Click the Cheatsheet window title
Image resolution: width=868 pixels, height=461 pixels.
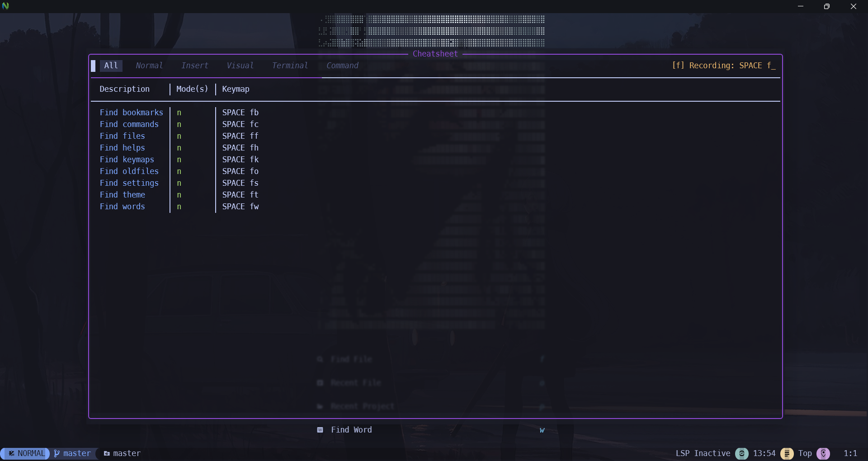[435, 54]
